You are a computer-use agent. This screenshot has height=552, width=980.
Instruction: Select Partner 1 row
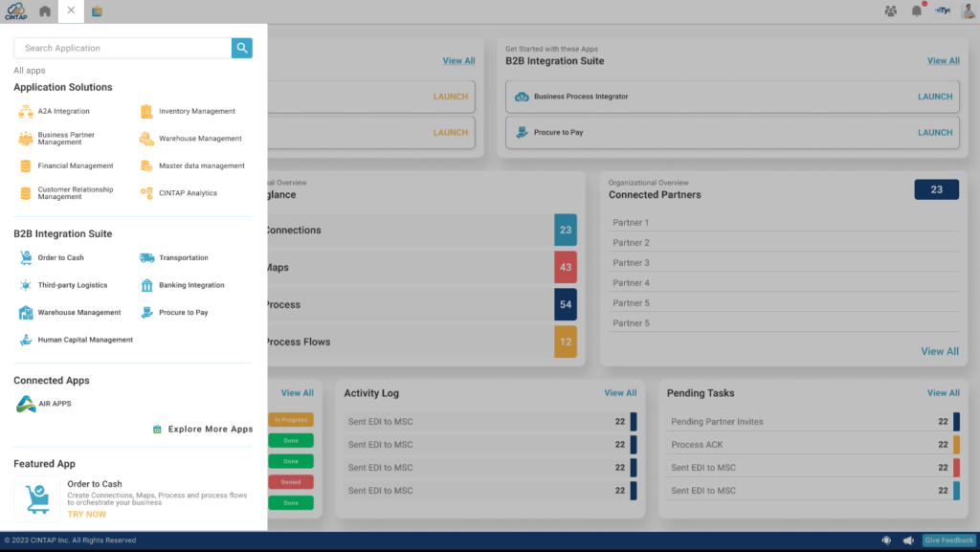click(x=783, y=222)
